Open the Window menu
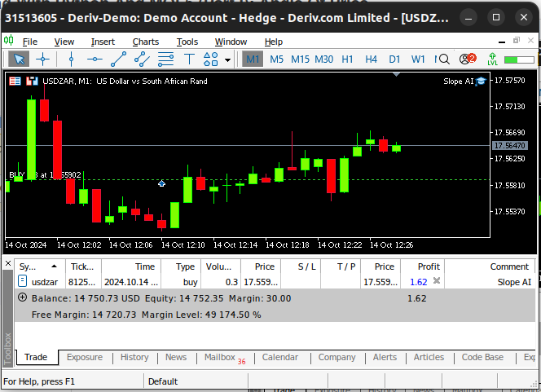This screenshot has width=541, height=392. (x=231, y=42)
